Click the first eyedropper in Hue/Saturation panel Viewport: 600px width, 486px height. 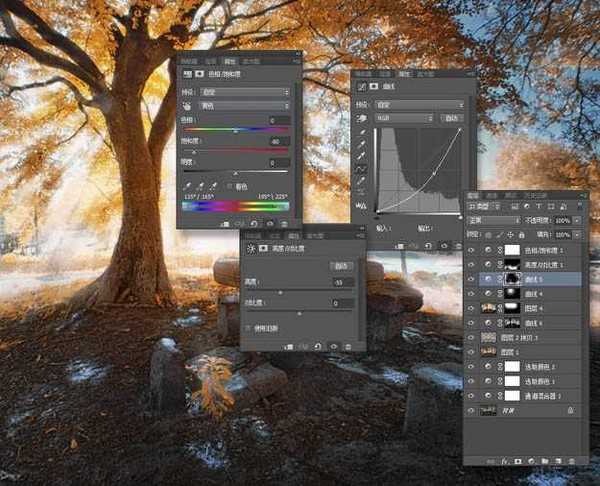tap(188, 185)
